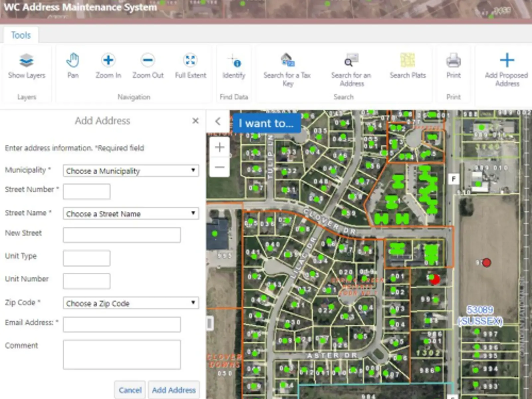
Task: Focus the Unit Type field
Action: tap(86, 258)
